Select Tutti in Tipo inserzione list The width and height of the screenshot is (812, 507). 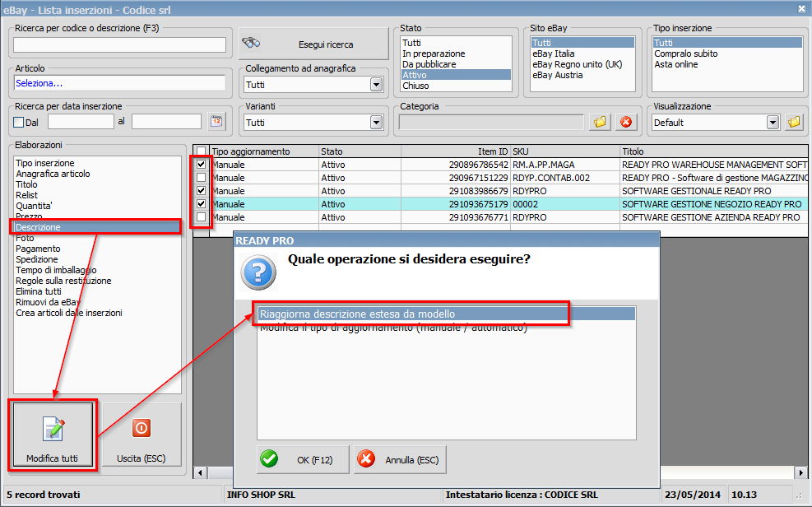coord(727,43)
